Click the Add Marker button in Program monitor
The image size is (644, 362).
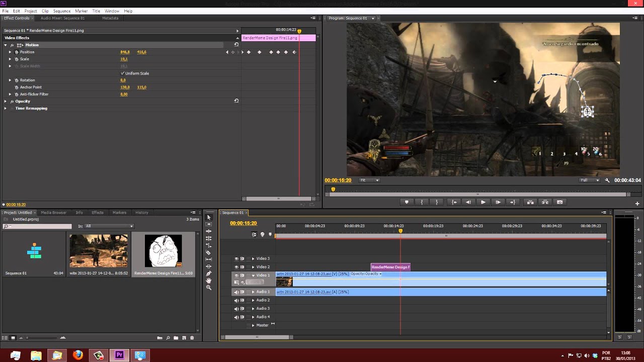(407, 202)
